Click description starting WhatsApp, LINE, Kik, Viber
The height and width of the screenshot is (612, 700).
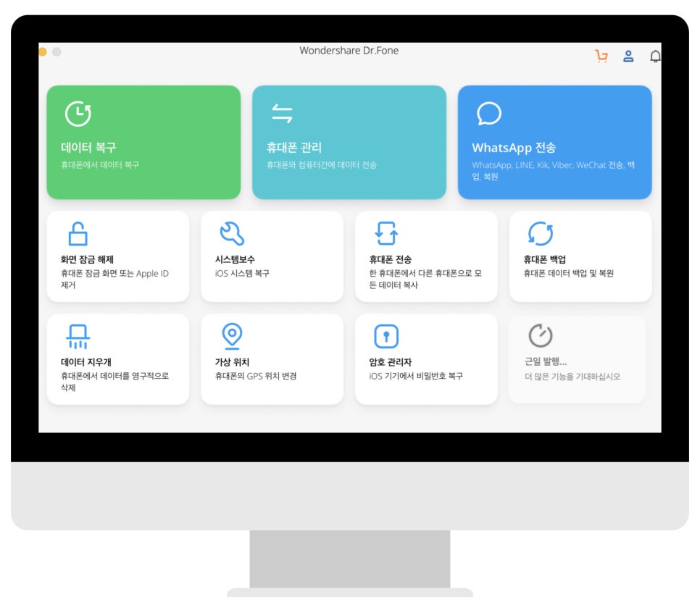tap(553, 171)
